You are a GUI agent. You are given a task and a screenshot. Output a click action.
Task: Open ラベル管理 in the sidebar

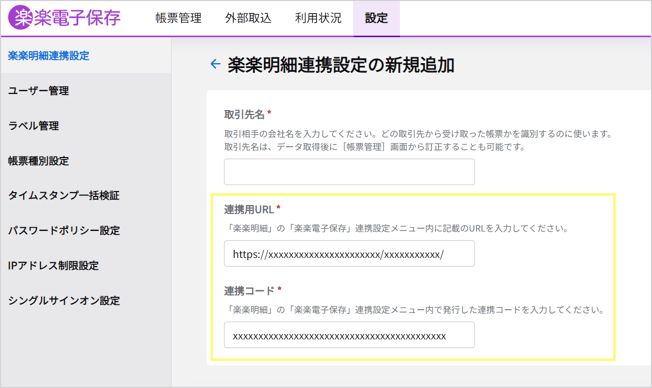pyautogui.click(x=33, y=126)
